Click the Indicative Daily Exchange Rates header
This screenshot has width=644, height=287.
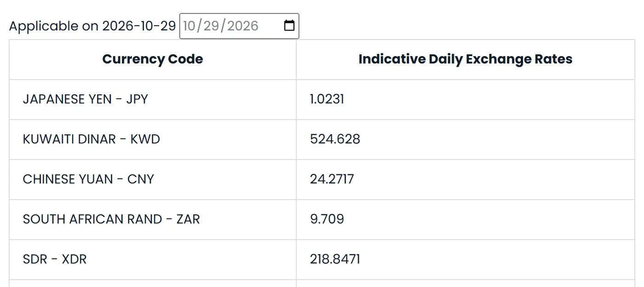pos(466,59)
